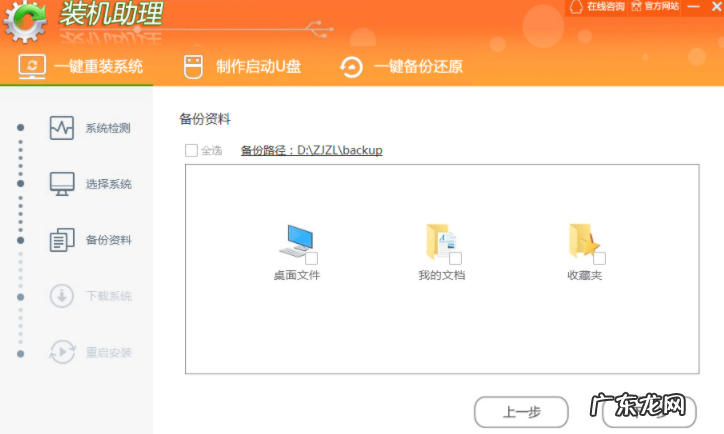Screen dimensions: 724x434
Task: Go to the 备份资料 step label
Action: tap(109, 240)
